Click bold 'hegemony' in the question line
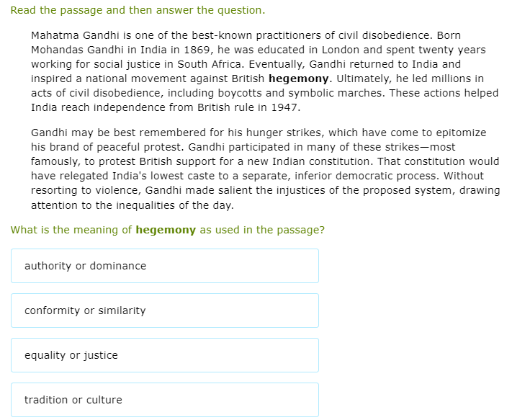The height and width of the screenshot is (420, 512). (x=166, y=230)
